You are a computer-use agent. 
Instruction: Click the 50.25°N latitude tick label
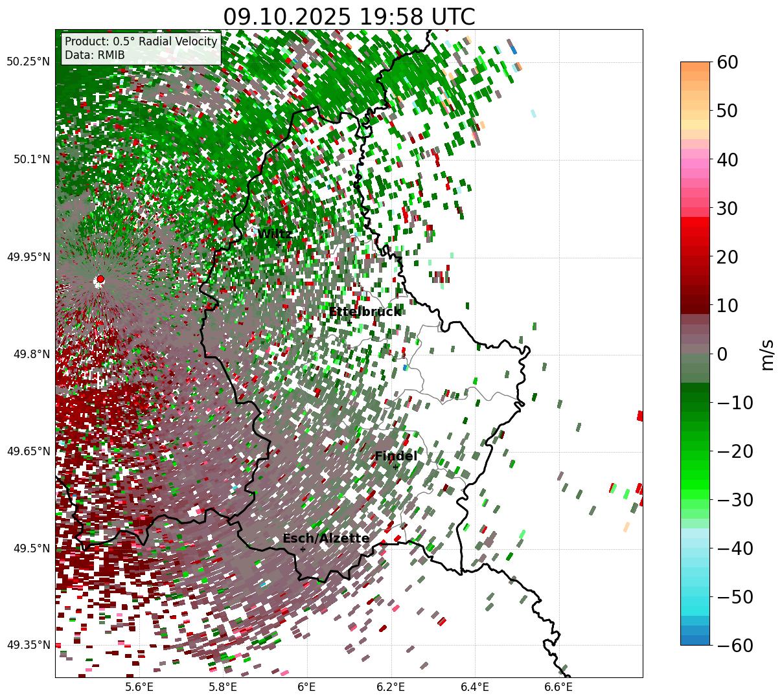click(x=29, y=62)
